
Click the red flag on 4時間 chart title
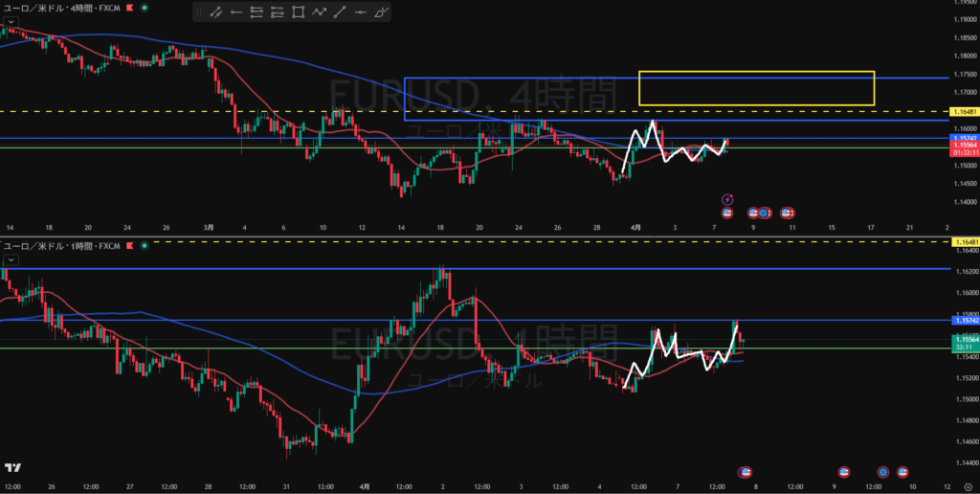pos(130,8)
